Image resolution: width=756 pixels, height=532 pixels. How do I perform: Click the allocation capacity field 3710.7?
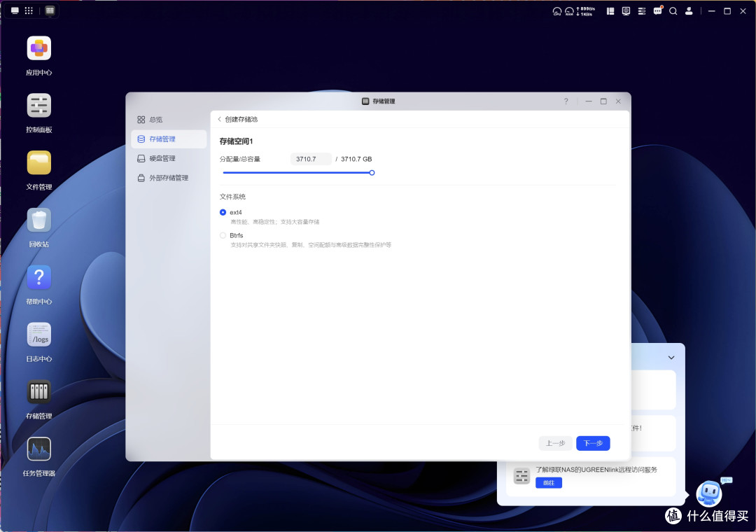click(311, 159)
